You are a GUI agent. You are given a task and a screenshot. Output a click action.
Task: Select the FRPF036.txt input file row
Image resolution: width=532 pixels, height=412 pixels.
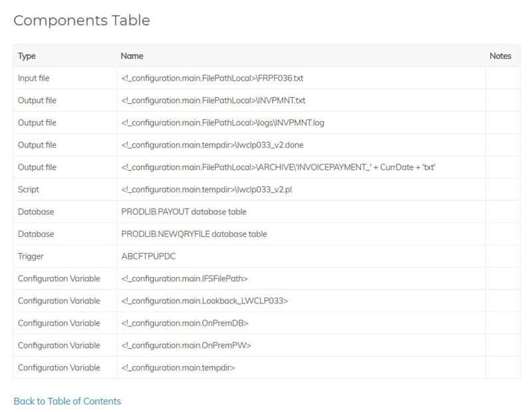click(267, 78)
